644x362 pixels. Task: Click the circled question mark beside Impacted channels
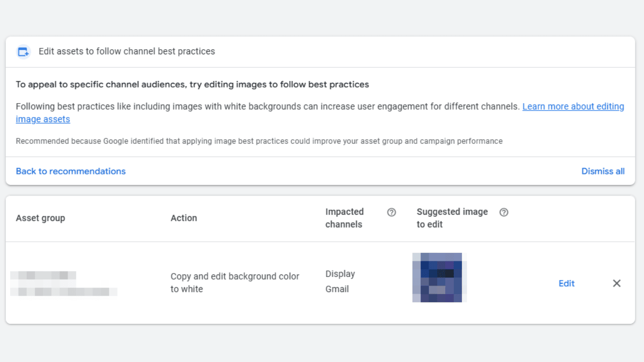coord(392,212)
